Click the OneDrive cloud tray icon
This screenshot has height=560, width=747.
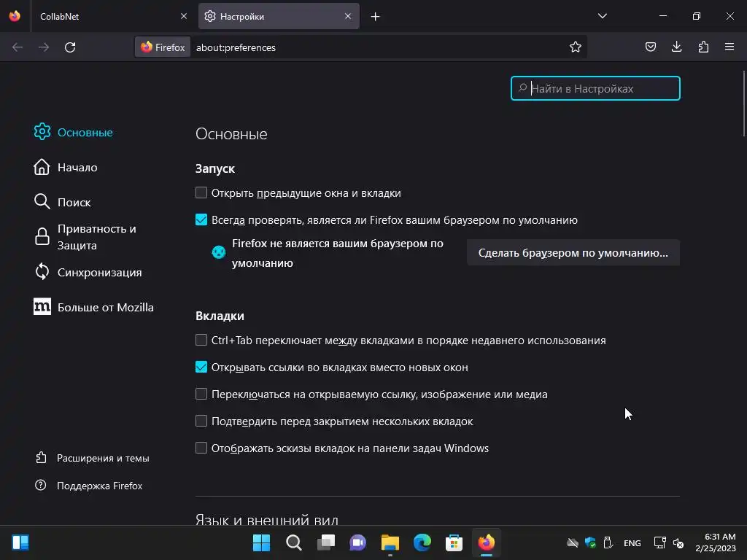point(573,542)
